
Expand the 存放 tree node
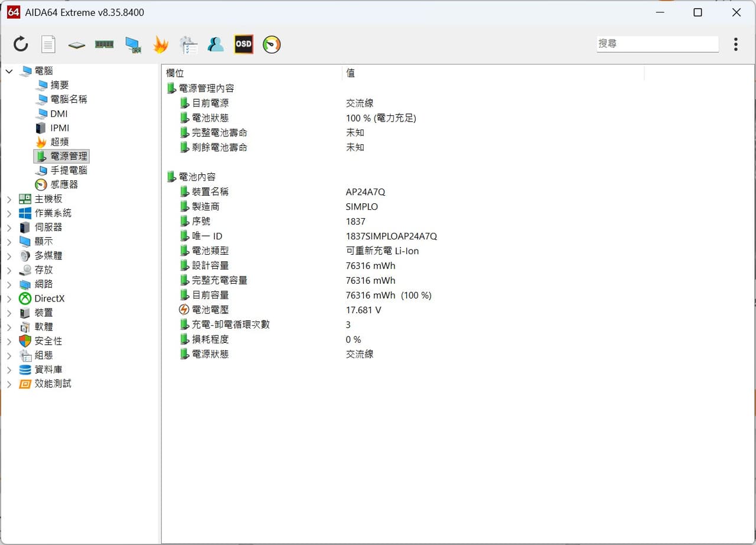[x=9, y=270]
